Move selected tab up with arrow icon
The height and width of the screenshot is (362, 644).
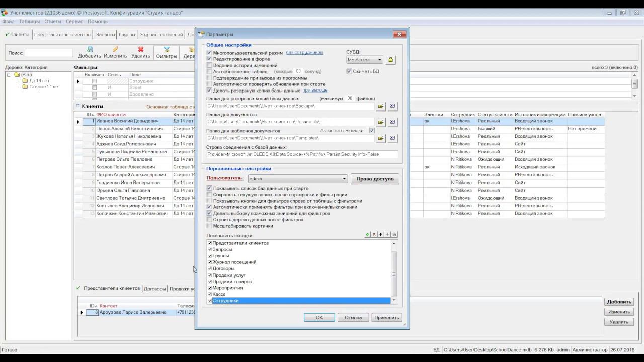click(x=381, y=235)
